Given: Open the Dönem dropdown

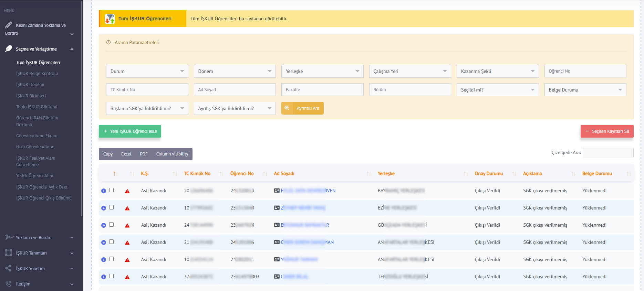Looking at the screenshot, I should tap(235, 71).
